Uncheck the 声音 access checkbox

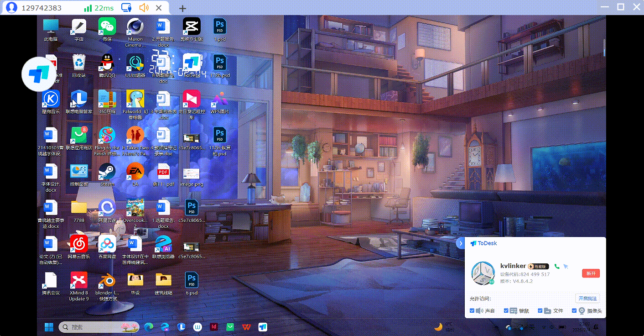tap(472, 311)
